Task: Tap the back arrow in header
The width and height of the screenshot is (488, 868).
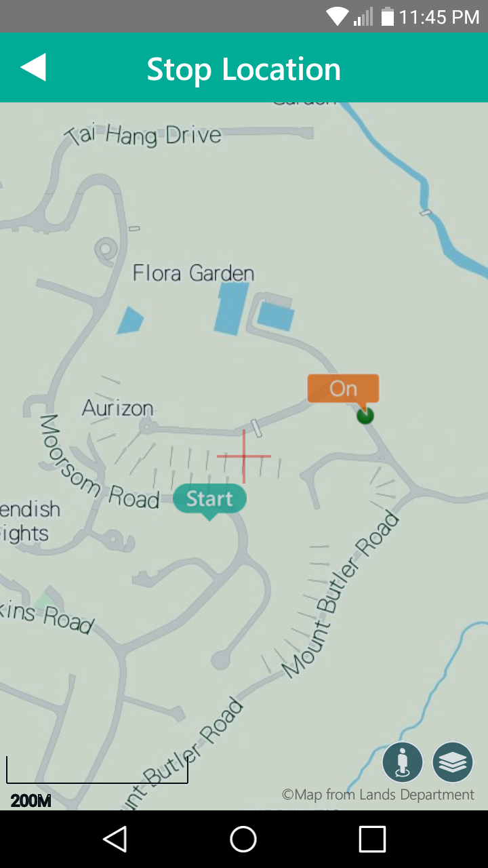Action: 33,68
